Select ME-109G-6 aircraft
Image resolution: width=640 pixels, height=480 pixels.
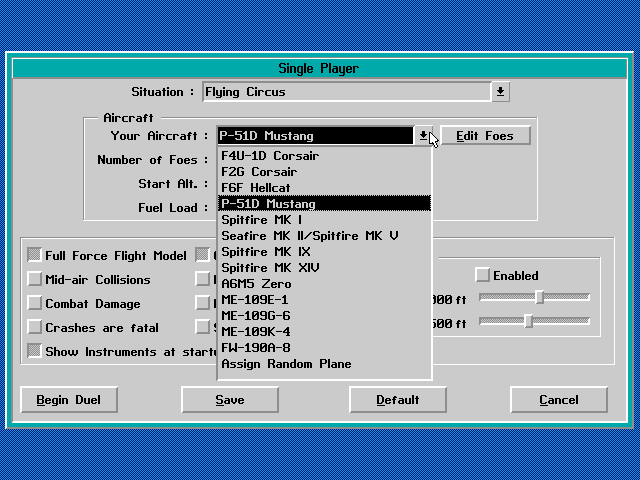[x=324, y=316]
